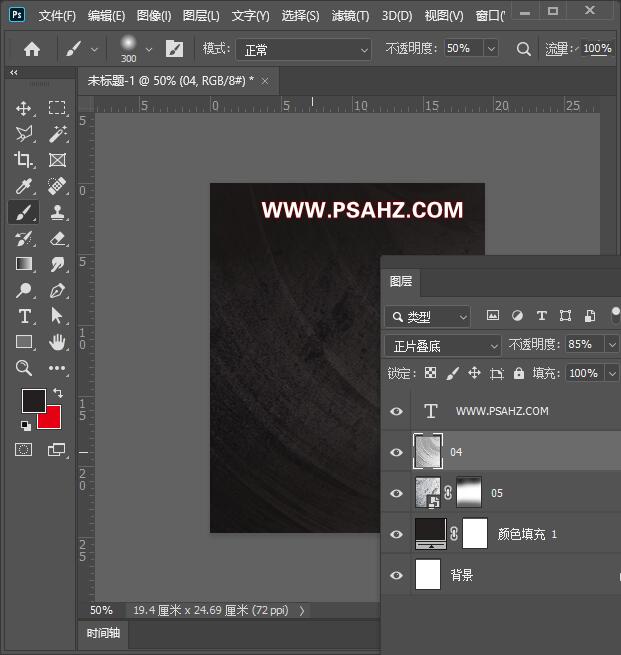Image resolution: width=621 pixels, height=655 pixels.
Task: Open the 编辑(E) menu
Action: pyautogui.click(x=106, y=16)
